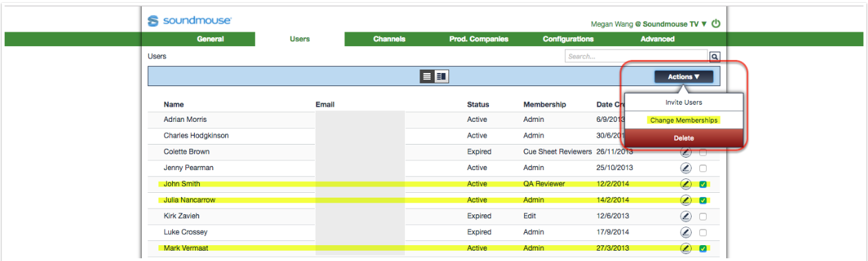Select Change Memberships from Actions menu
This screenshot has height=261, width=868.
pos(683,120)
